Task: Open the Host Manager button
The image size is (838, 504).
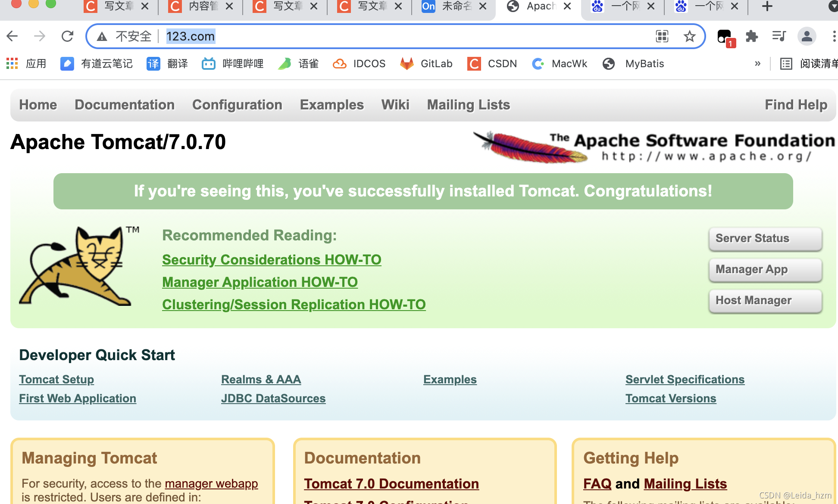Action: pos(766,301)
